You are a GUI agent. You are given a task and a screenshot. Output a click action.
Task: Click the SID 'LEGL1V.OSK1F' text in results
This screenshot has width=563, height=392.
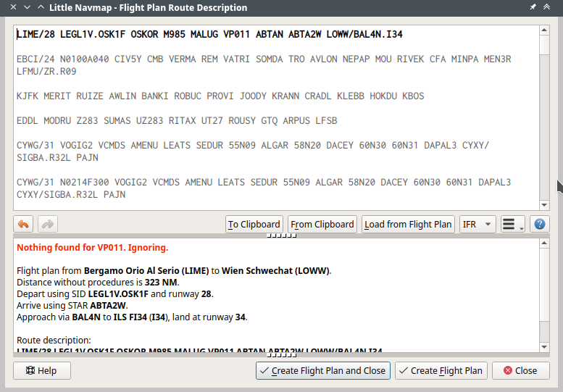[118, 293]
